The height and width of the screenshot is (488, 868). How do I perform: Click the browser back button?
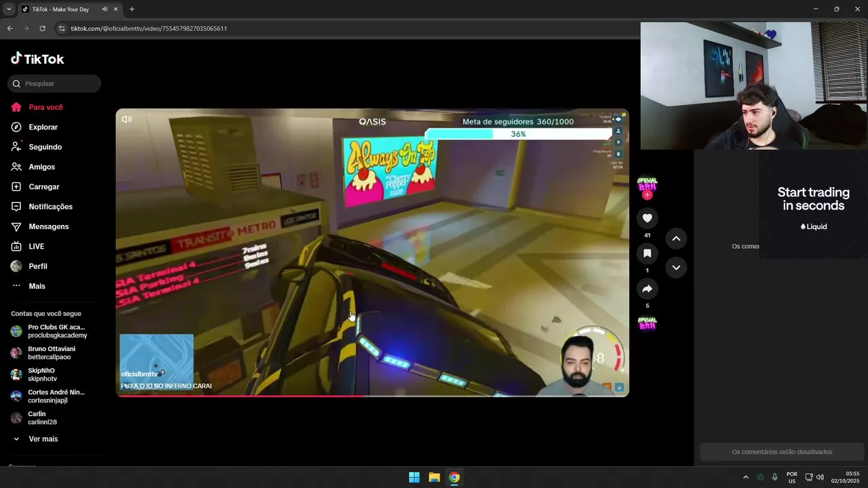[9, 28]
